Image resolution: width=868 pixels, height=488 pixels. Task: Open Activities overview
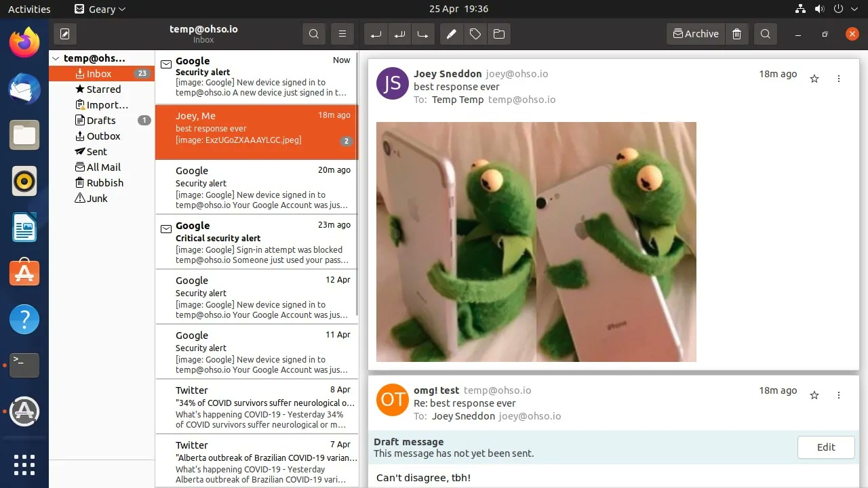(29, 9)
